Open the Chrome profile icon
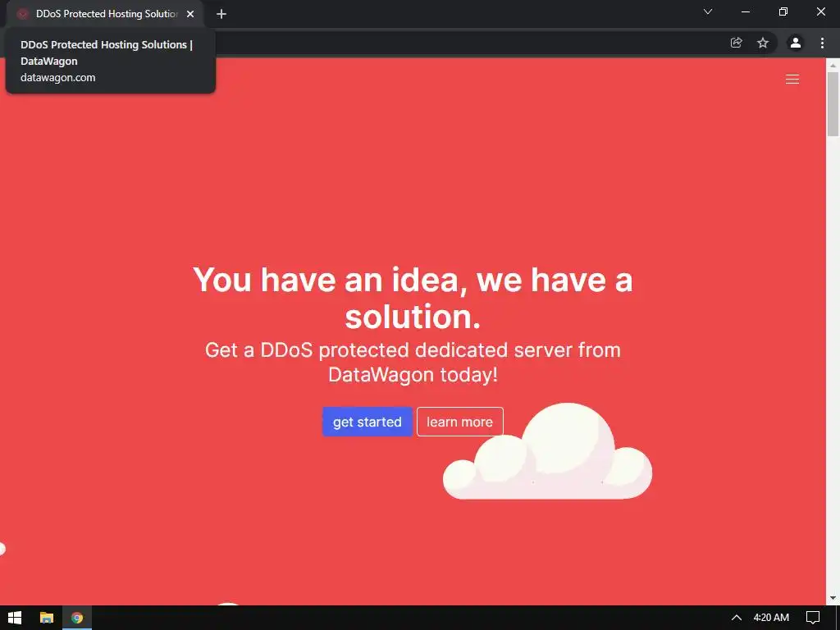This screenshot has height=630, width=840. click(x=796, y=43)
